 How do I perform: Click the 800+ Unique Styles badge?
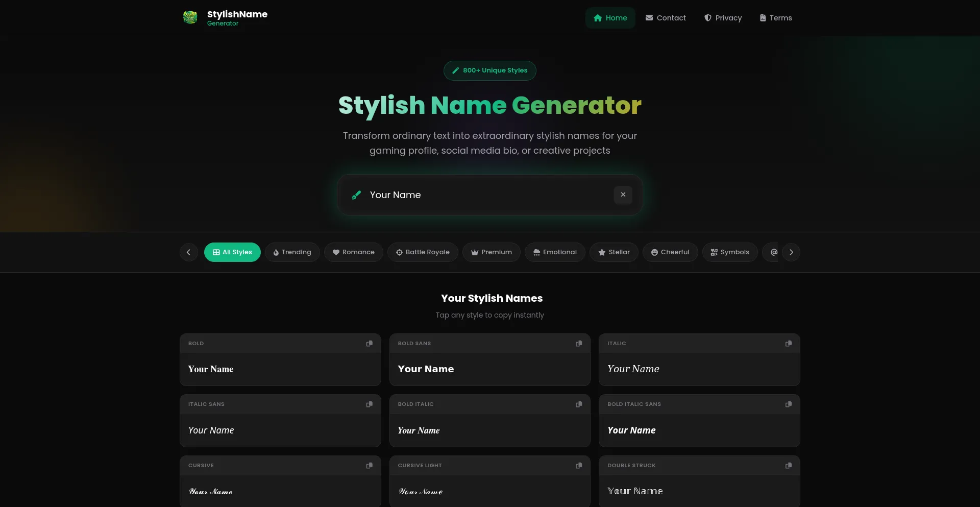(490, 70)
